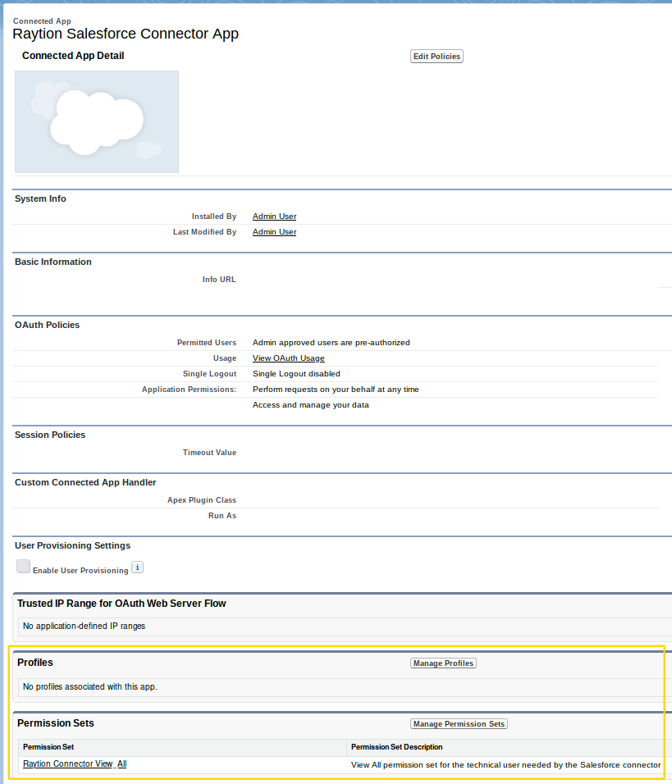Click 'Access and manage your data' text

click(311, 404)
